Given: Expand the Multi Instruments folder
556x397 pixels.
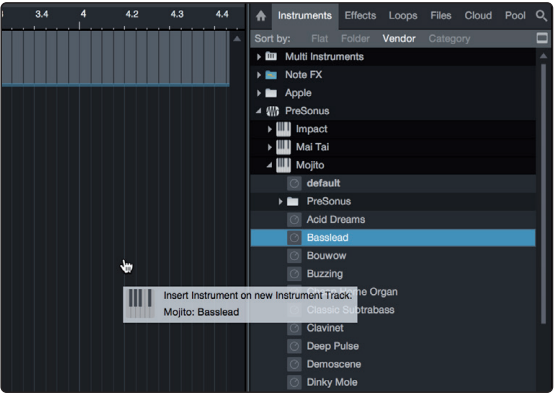Looking at the screenshot, I should pyautogui.click(x=258, y=57).
